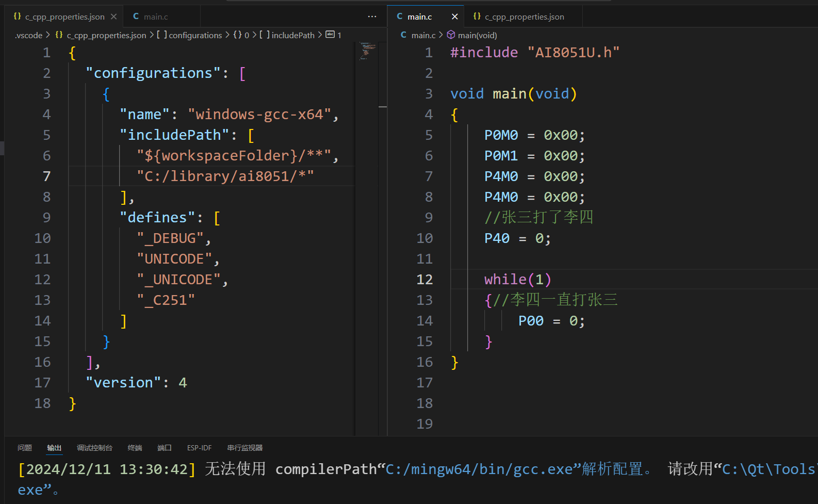The image size is (818, 504).
Task: Open the 问题 (Problems) panel tab
Action: (25, 448)
